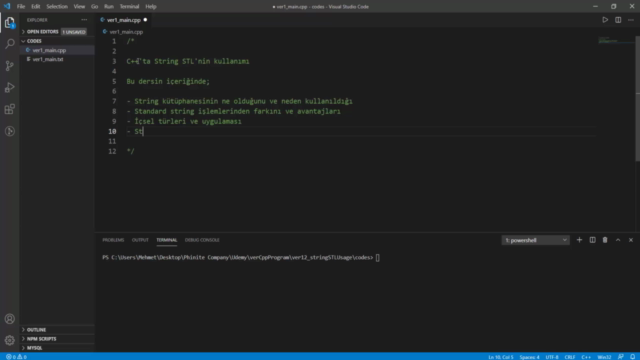Open the View menu
The width and height of the screenshot is (640, 360).
pyautogui.click(x=79, y=7)
